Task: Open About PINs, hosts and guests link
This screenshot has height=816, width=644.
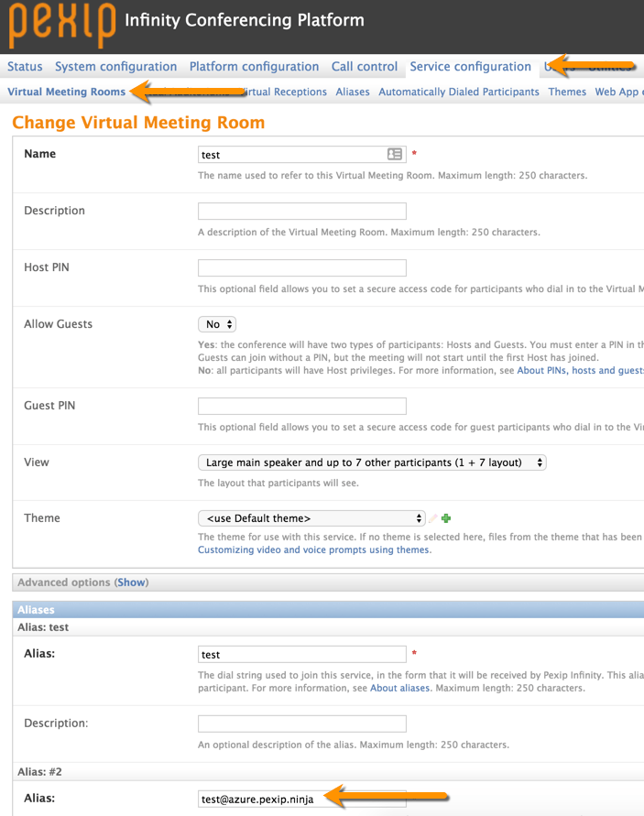Action: pyautogui.click(x=580, y=371)
